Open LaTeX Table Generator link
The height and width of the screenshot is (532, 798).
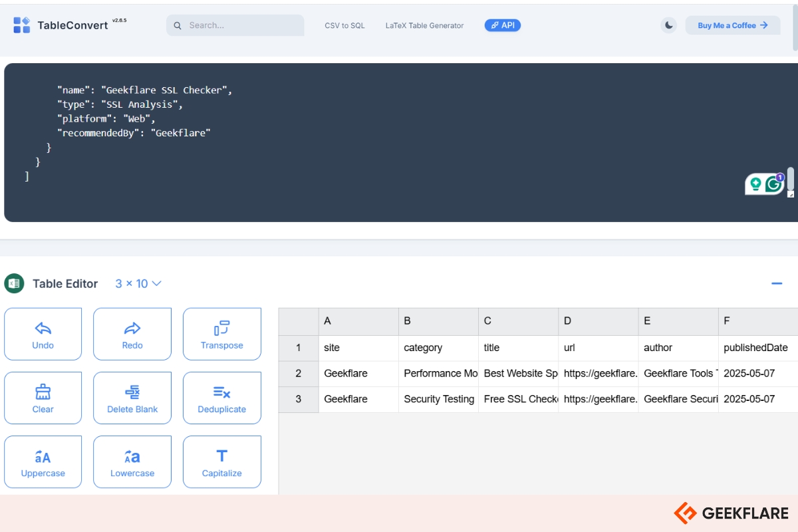(424, 25)
